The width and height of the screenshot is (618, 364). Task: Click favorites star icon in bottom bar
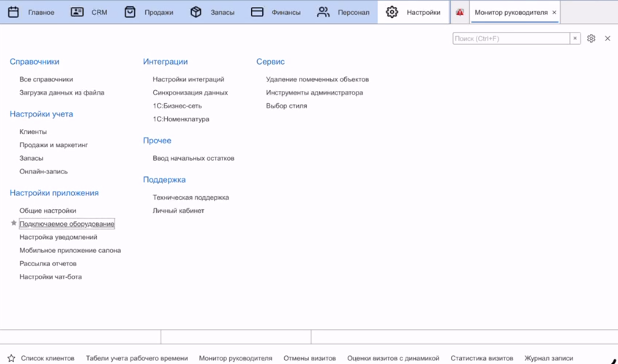[11, 358]
